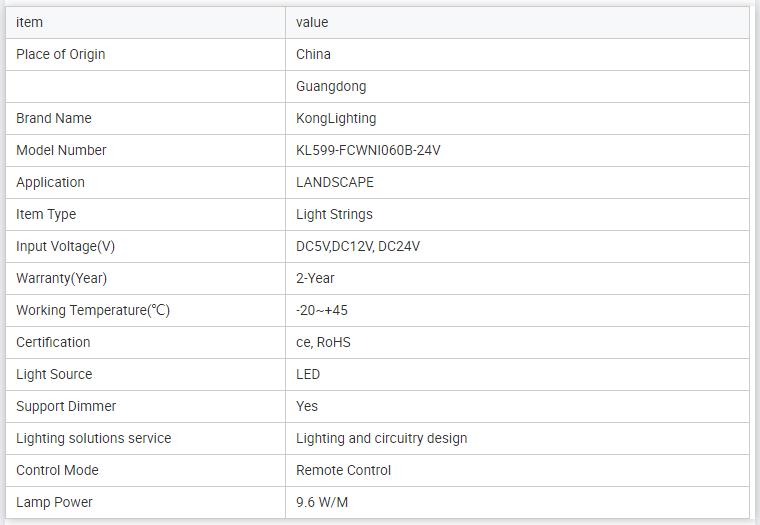Click the 'item' header cell
Screen dimensions: 760x525
click(30, 22)
